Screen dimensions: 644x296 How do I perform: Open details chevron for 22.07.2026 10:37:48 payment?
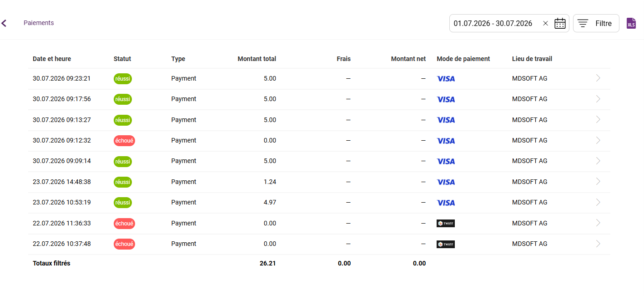(x=598, y=244)
